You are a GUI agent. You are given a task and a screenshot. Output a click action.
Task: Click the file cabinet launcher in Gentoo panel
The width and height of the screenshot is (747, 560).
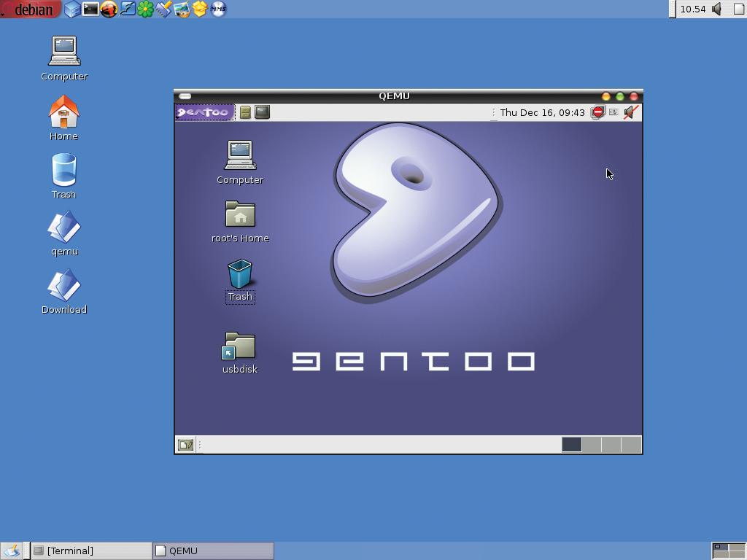coord(245,112)
